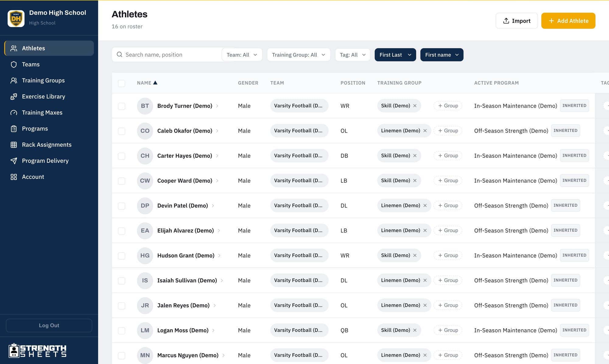
Task: Open Hudson Grant (Demo) athlete link
Action: [186, 256]
